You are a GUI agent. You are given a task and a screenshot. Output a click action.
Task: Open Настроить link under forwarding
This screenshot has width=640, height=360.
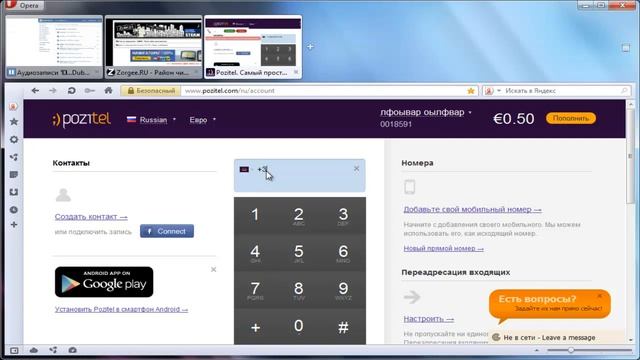[x=429, y=319]
